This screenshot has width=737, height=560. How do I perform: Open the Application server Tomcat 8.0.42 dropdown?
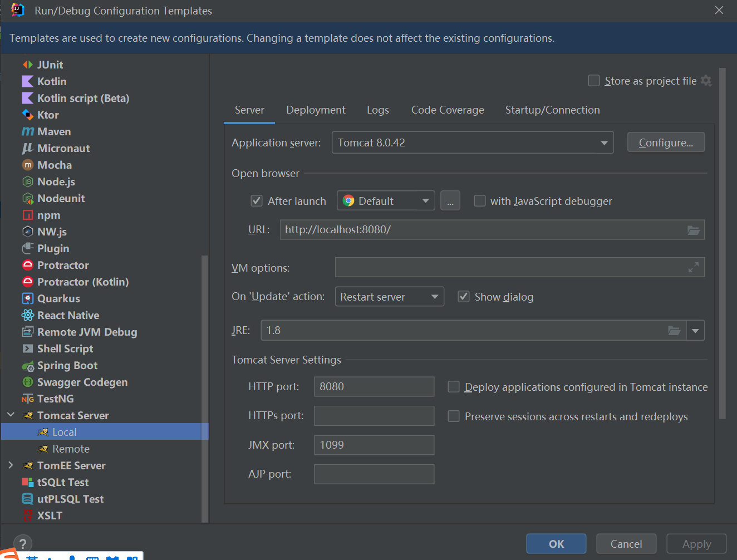tap(473, 143)
